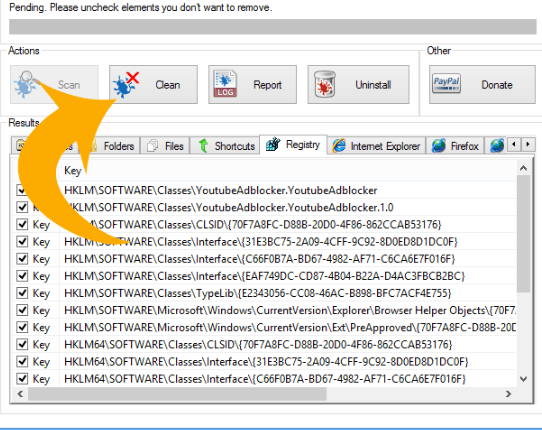Viewport: 542px width, 430px height.
Task: Open the Shortcuts tab
Action: pos(225,146)
